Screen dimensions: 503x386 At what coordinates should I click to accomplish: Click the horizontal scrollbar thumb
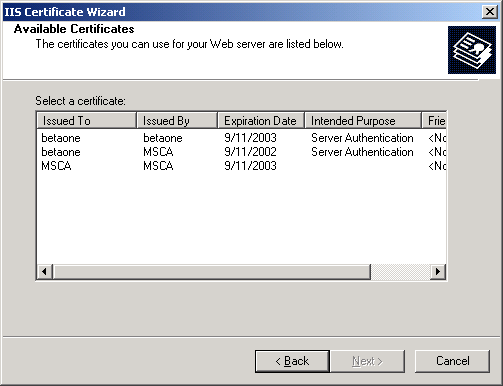(x=212, y=272)
